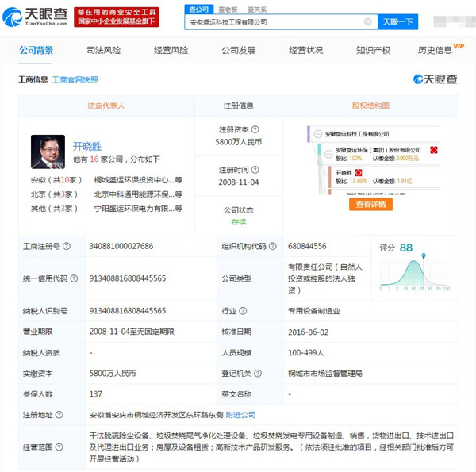Image resolution: width=476 pixels, height=472 pixels.
Task: Click the score marker on the rating curve
Action: click(424, 256)
